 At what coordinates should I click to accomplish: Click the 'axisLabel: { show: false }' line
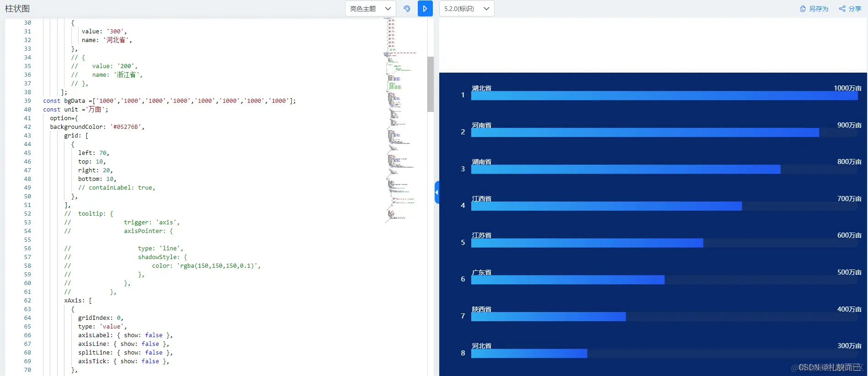pyautogui.click(x=125, y=335)
